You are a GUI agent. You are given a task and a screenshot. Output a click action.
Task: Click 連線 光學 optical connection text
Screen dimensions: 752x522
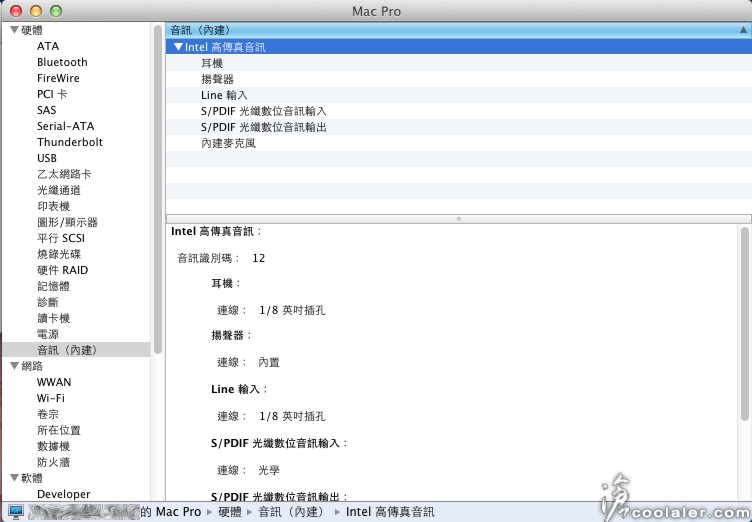(248, 470)
